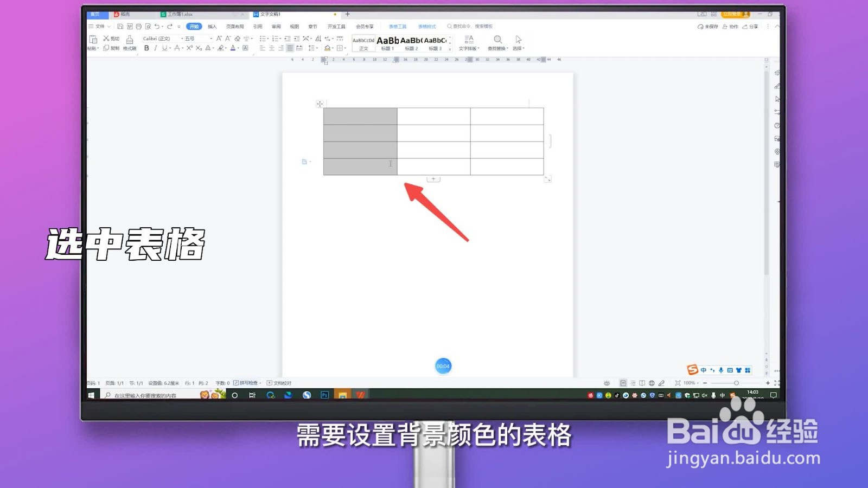This screenshot has width=868, height=488.
Task: Redo the last action
Action: click(x=170, y=26)
